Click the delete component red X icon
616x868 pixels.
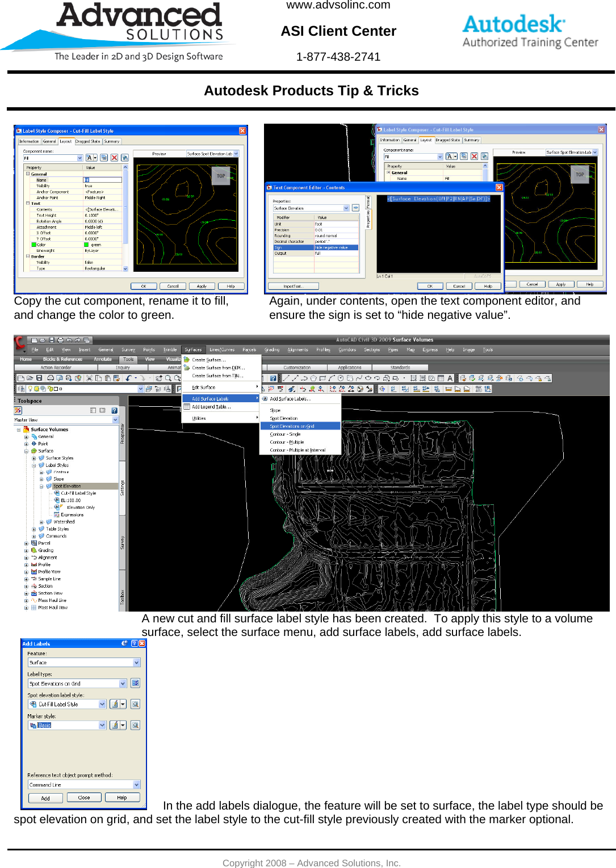click(x=115, y=158)
